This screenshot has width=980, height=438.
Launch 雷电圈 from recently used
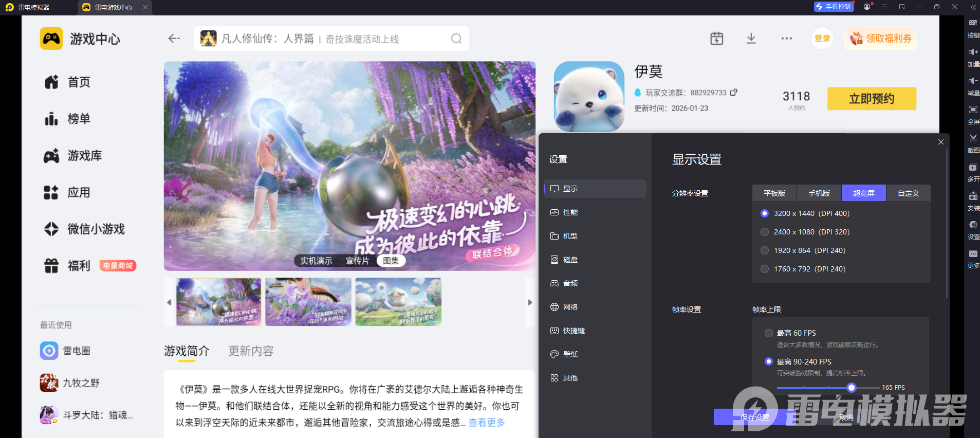click(65, 351)
